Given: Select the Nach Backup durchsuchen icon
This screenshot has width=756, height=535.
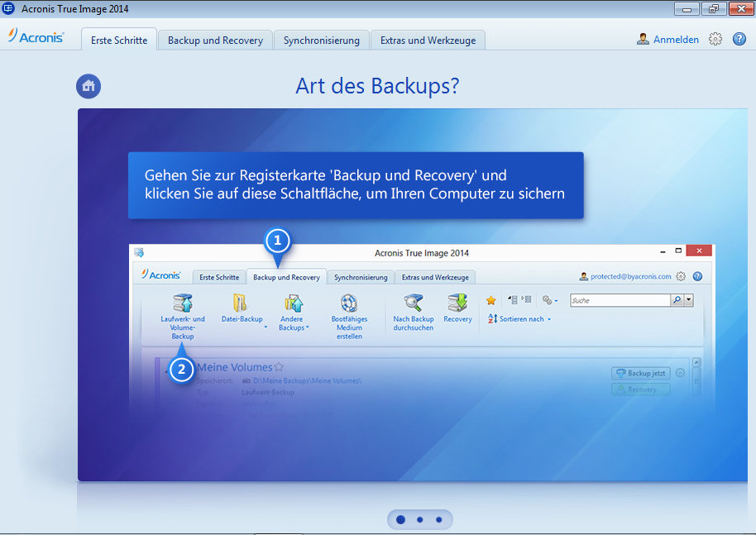Looking at the screenshot, I should (x=413, y=303).
